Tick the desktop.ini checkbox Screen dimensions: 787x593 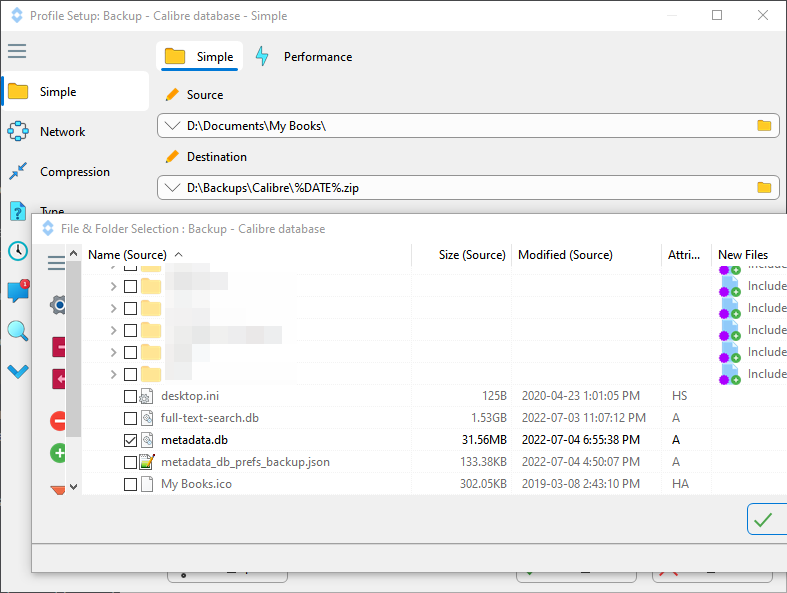pos(130,396)
